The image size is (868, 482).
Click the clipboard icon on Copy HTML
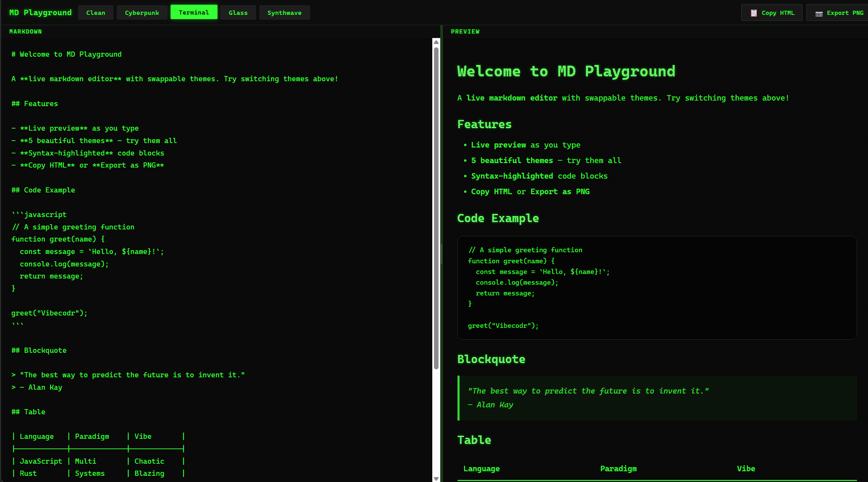click(754, 13)
